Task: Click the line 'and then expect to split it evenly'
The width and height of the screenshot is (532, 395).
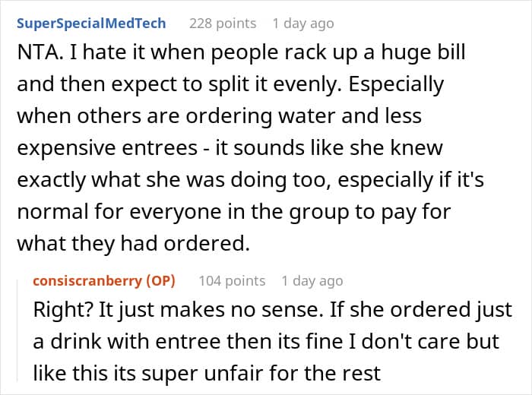Action: 230,85
